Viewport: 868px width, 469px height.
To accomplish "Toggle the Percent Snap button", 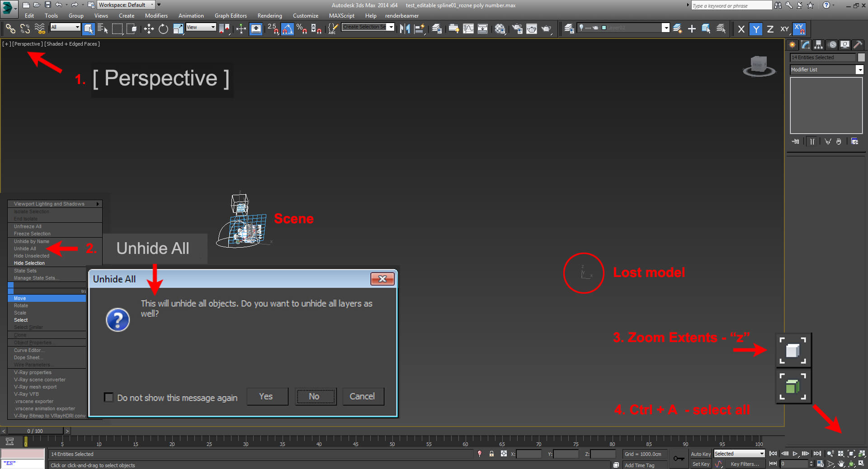I will click(302, 29).
